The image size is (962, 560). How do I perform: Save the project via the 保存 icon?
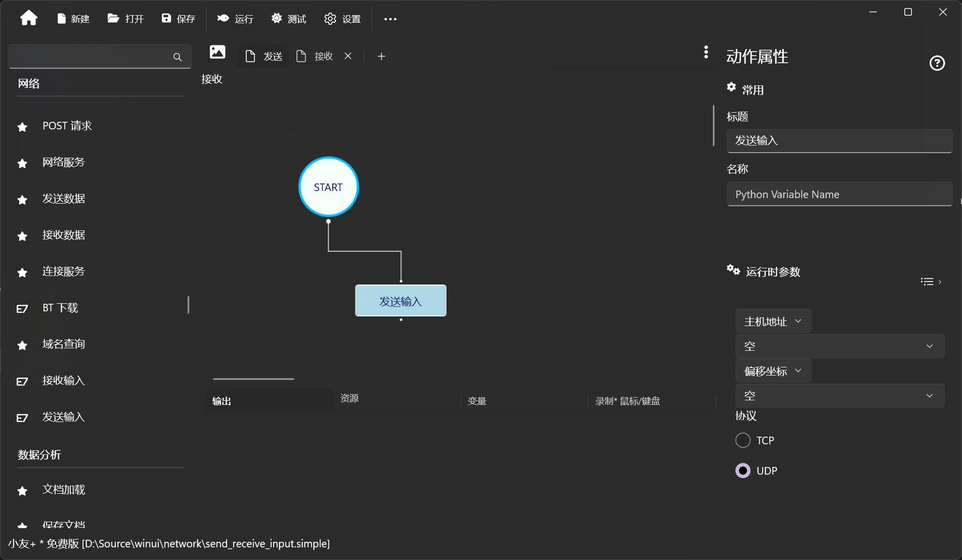178,19
